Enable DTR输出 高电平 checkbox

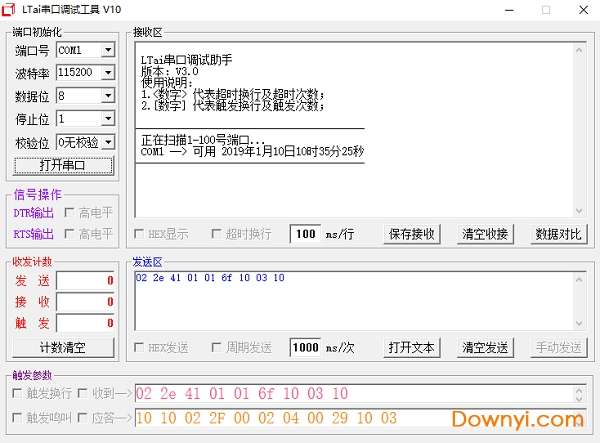(70, 212)
